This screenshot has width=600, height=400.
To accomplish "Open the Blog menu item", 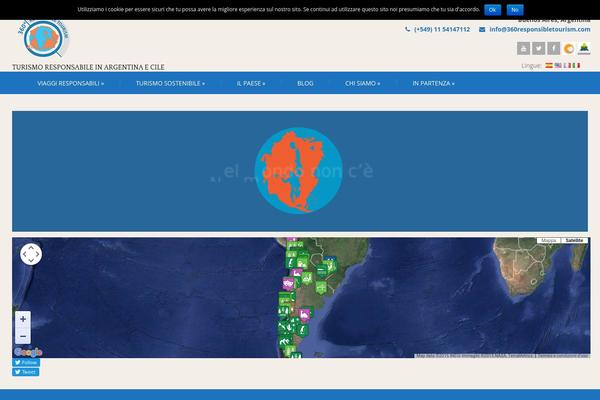I will point(305,83).
